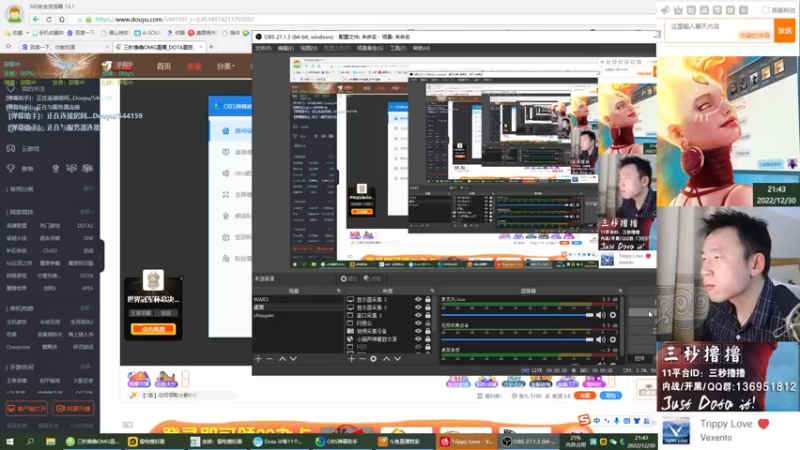Image resolution: width=800 pixels, height=450 pixels.
Task: Expand all 手游休闲 categories in the sidebar
Action: click(x=87, y=367)
